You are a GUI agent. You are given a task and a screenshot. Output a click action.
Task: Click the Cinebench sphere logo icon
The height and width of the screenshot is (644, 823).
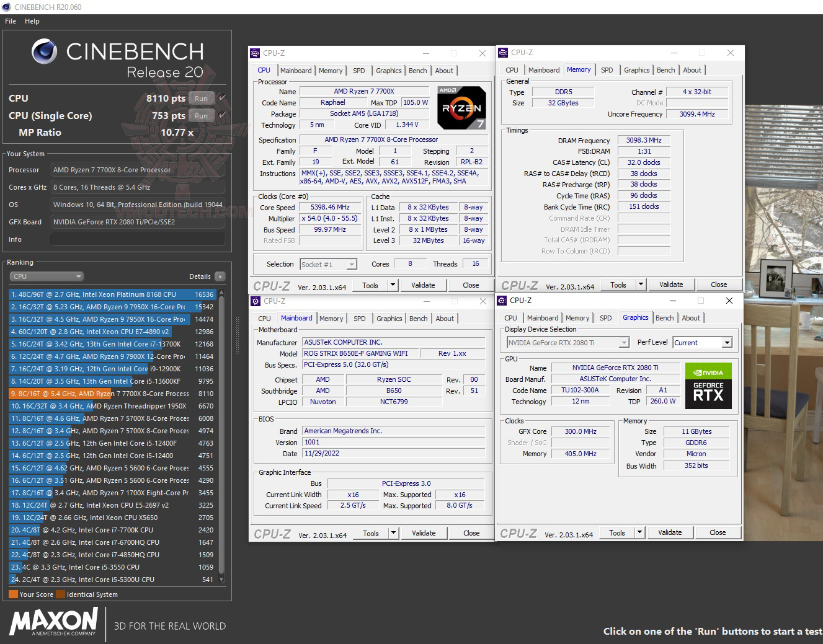(45, 52)
